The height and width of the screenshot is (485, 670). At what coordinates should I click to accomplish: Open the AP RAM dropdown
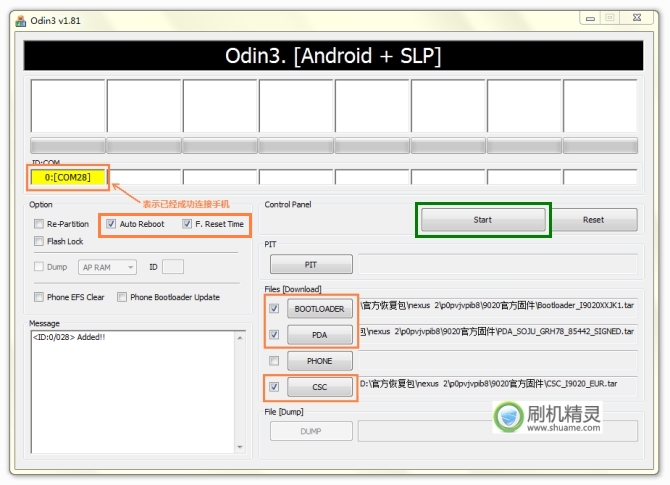(x=107, y=267)
